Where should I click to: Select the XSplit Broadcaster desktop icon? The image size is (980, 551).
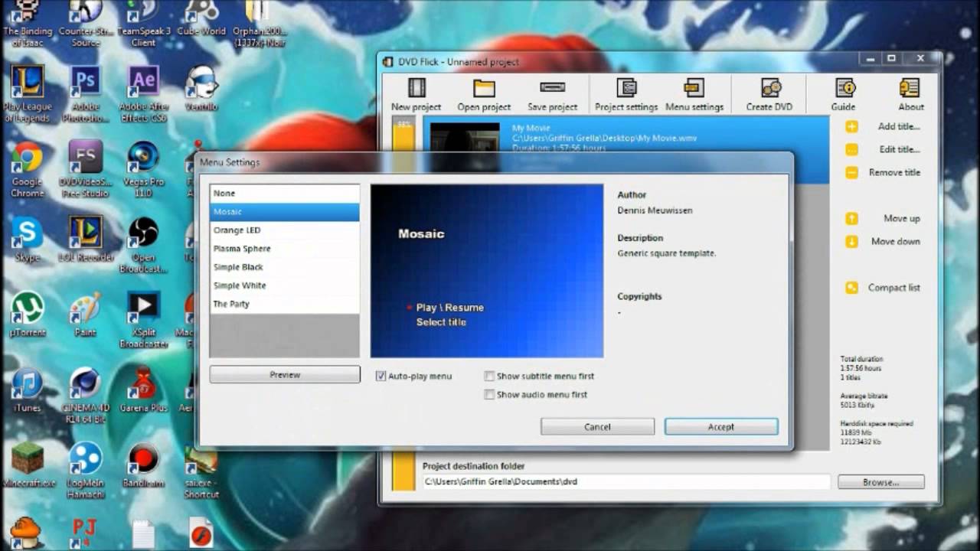(143, 320)
